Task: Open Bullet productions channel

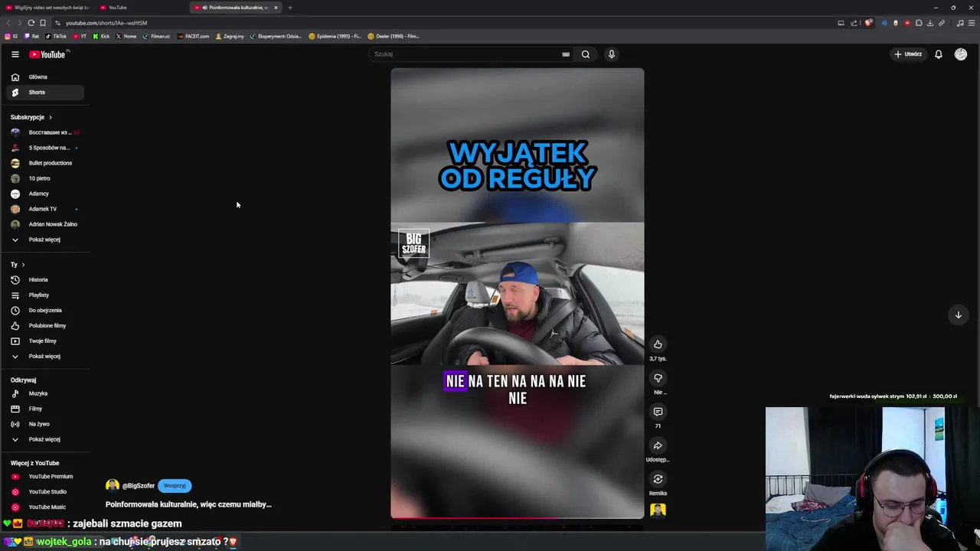Action: coord(45,163)
